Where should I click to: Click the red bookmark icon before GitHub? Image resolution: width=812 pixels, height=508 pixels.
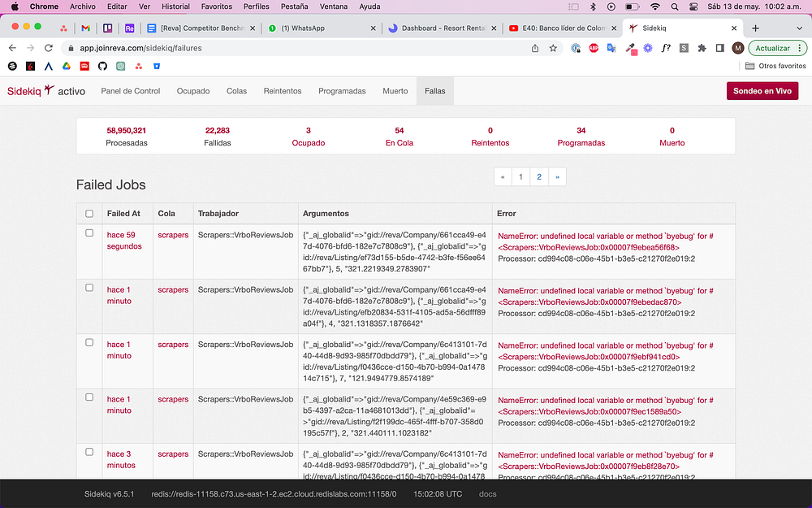pos(84,66)
